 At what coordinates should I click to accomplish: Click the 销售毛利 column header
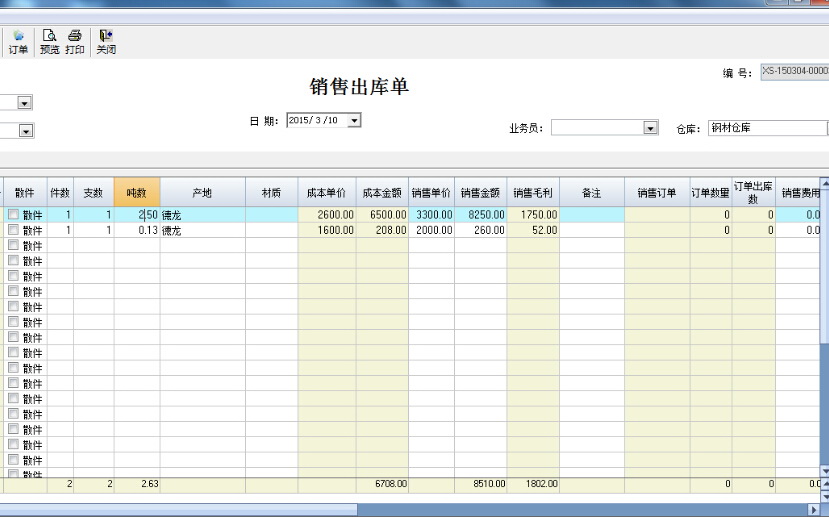pos(533,193)
